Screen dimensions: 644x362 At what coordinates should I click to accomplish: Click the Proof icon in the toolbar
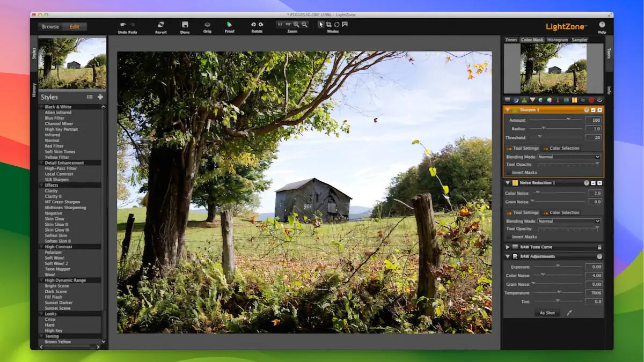pyautogui.click(x=230, y=24)
